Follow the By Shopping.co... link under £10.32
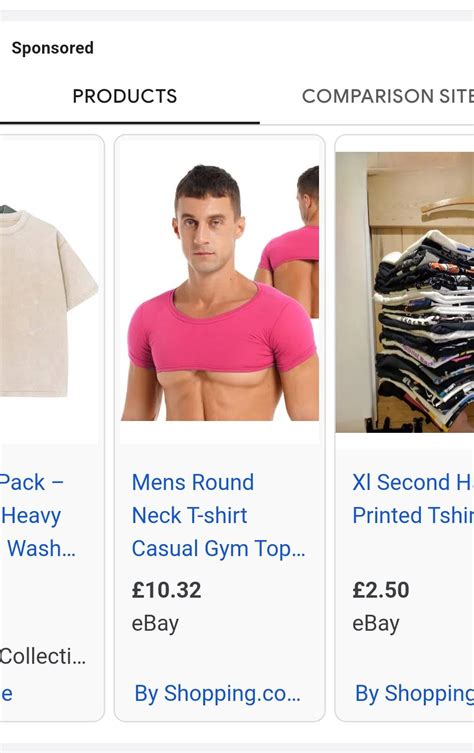The width and height of the screenshot is (474, 753). (x=218, y=693)
